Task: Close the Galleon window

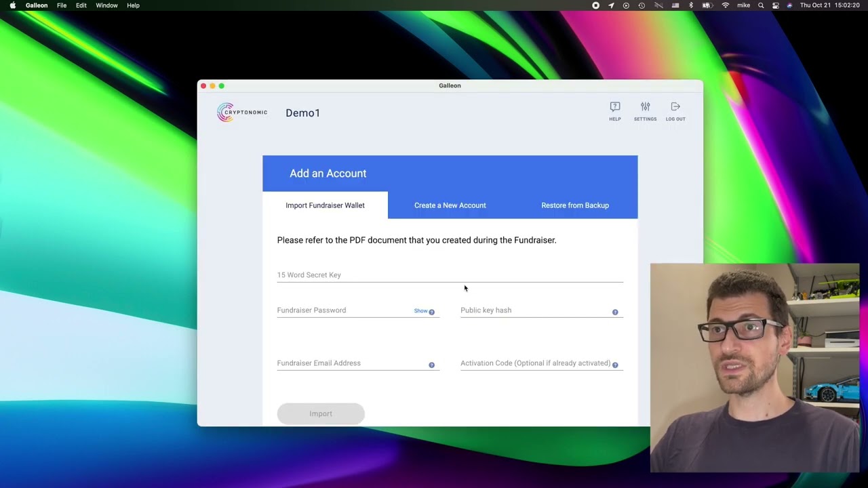Action: (x=203, y=86)
